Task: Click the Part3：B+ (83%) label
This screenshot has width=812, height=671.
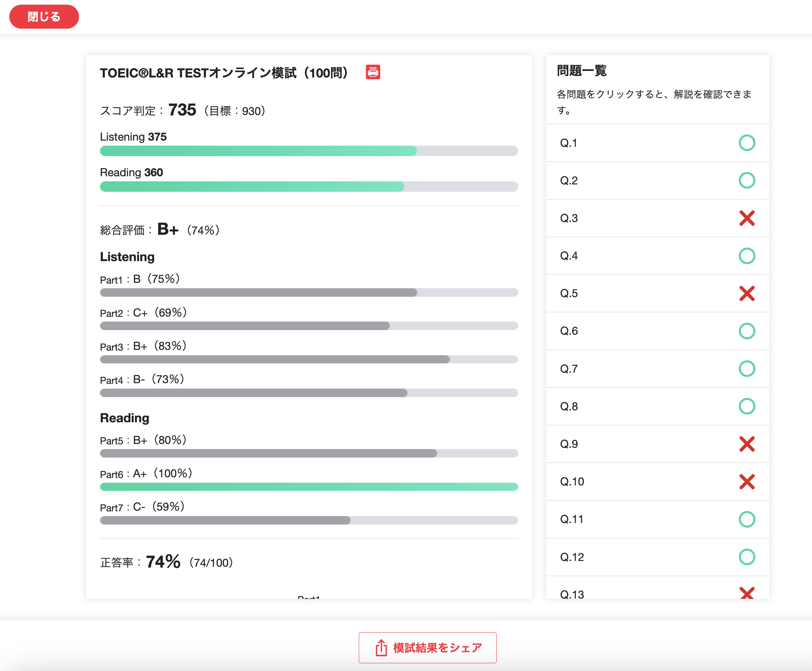Action: [143, 346]
